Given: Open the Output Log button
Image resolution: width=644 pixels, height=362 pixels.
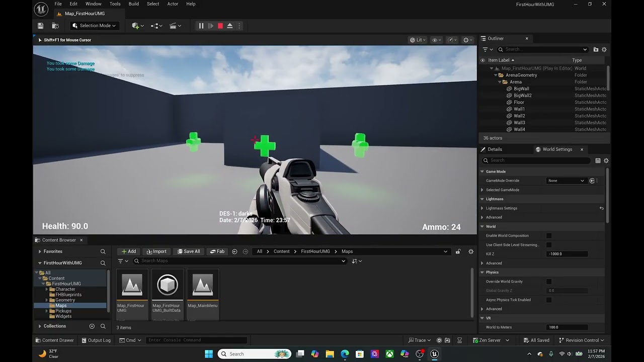Looking at the screenshot, I should (x=95, y=340).
